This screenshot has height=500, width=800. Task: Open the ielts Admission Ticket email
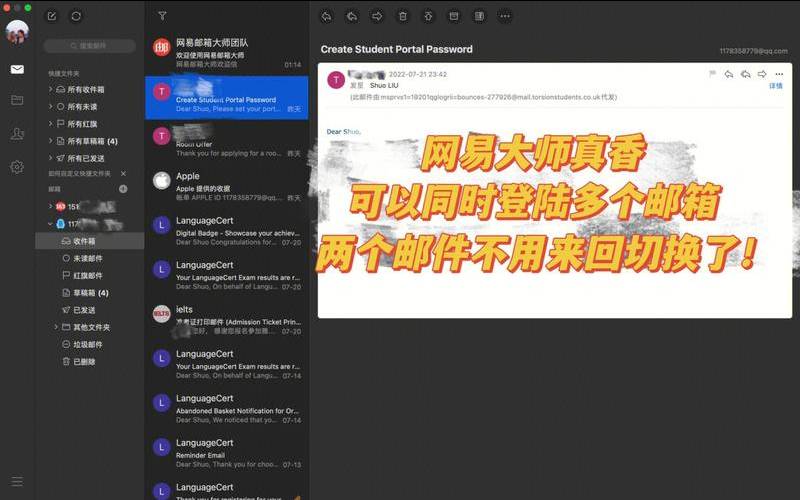click(x=227, y=320)
